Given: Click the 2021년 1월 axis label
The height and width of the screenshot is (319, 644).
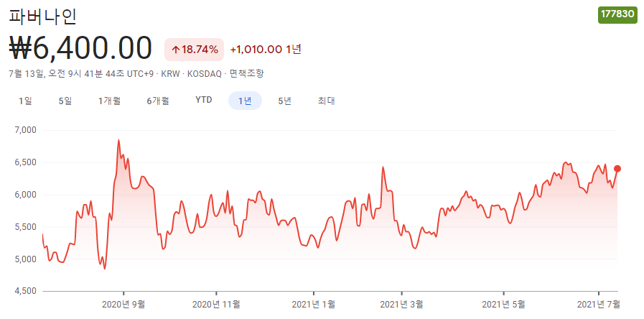Looking at the screenshot, I should point(313,305).
